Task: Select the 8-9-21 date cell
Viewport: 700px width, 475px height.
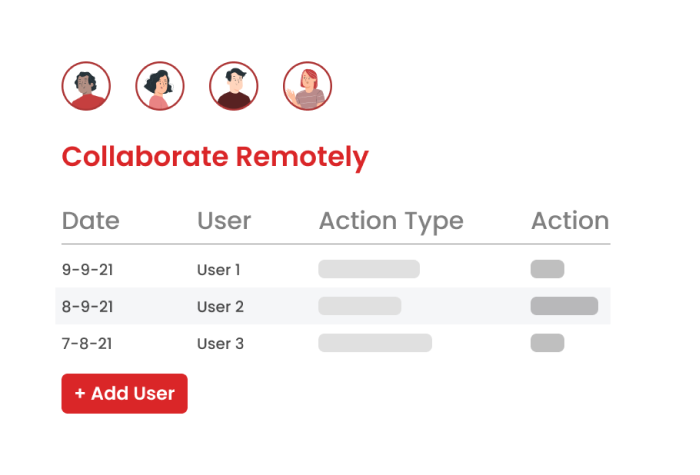Action: point(85,306)
